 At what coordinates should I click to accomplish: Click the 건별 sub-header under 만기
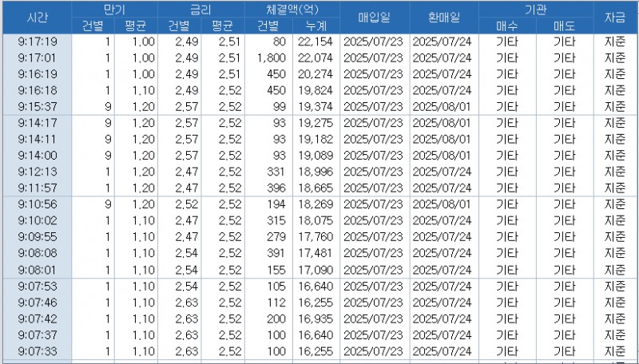coord(93,26)
